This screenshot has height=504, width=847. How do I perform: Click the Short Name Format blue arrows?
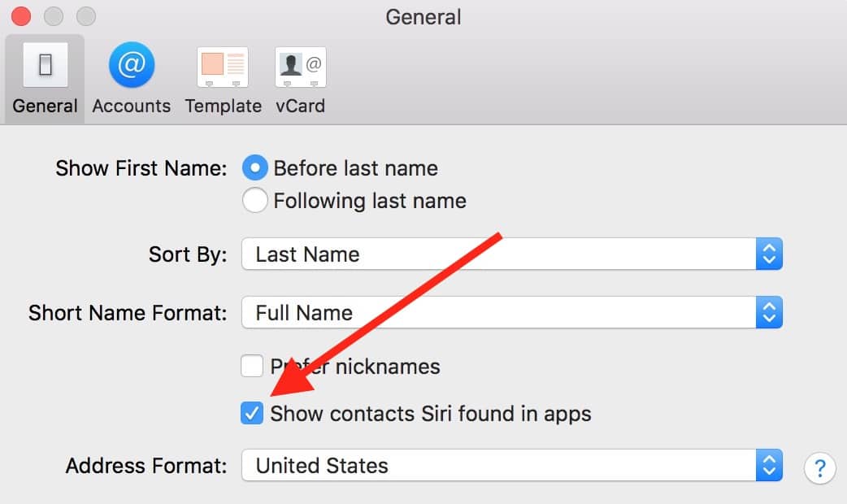pyautogui.click(x=769, y=312)
